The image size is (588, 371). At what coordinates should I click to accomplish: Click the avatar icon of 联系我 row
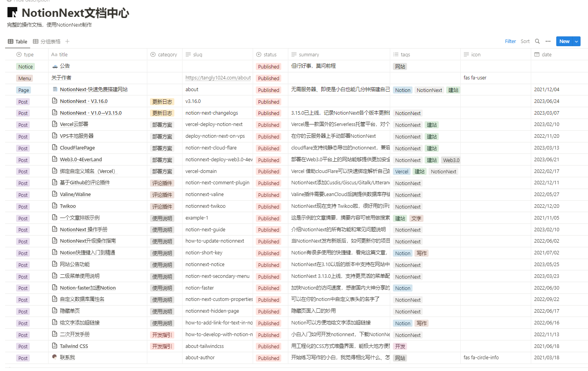click(55, 357)
